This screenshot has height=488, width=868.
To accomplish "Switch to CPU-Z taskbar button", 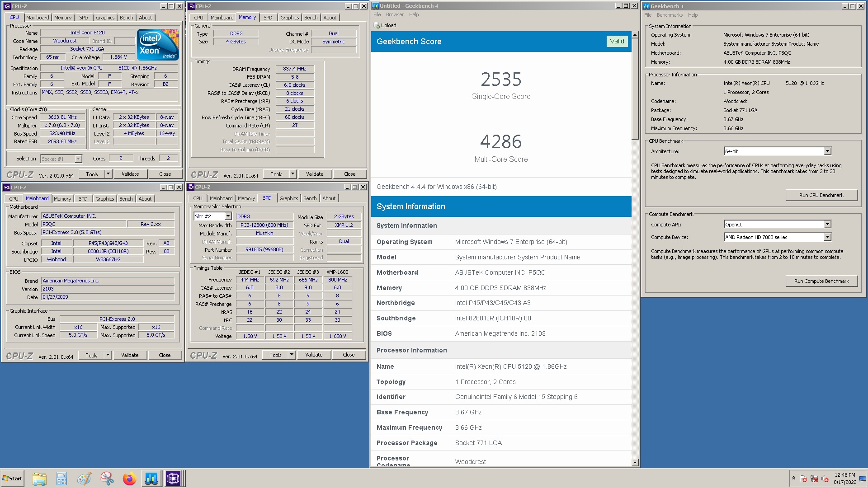I will tap(173, 479).
